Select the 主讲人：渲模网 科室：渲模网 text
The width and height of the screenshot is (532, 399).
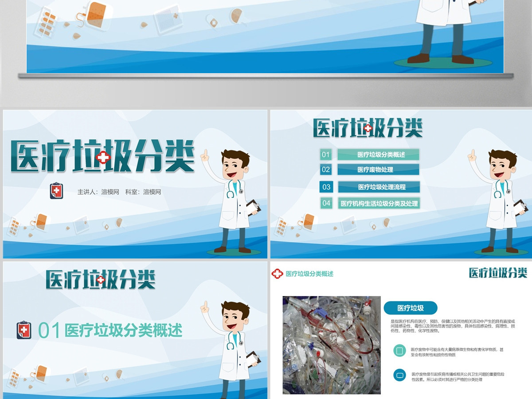click(119, 192)
